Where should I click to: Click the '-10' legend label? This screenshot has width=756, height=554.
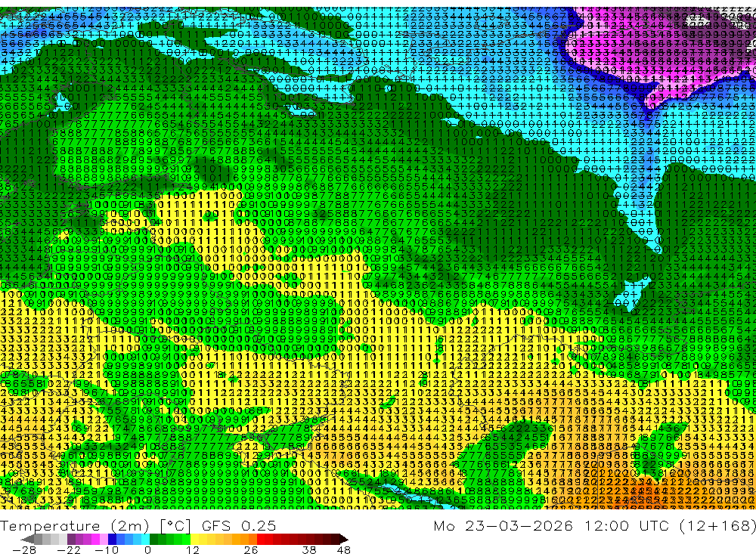(107, 549)
